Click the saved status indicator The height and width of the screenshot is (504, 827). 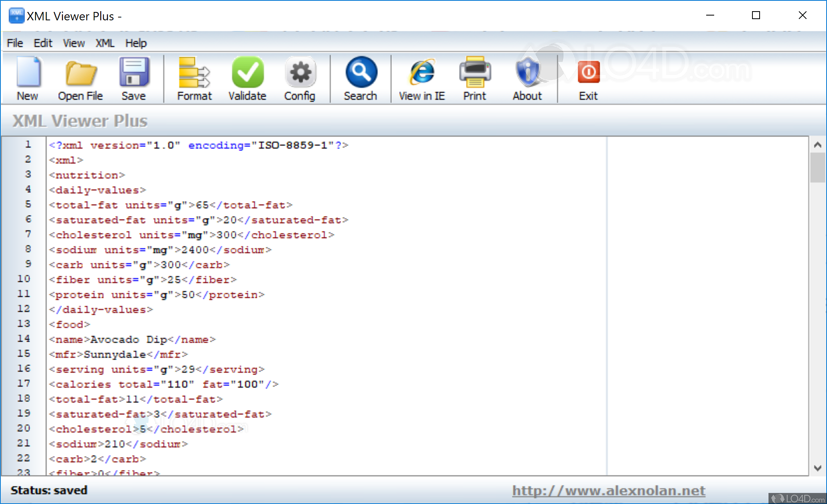(49, 490)
